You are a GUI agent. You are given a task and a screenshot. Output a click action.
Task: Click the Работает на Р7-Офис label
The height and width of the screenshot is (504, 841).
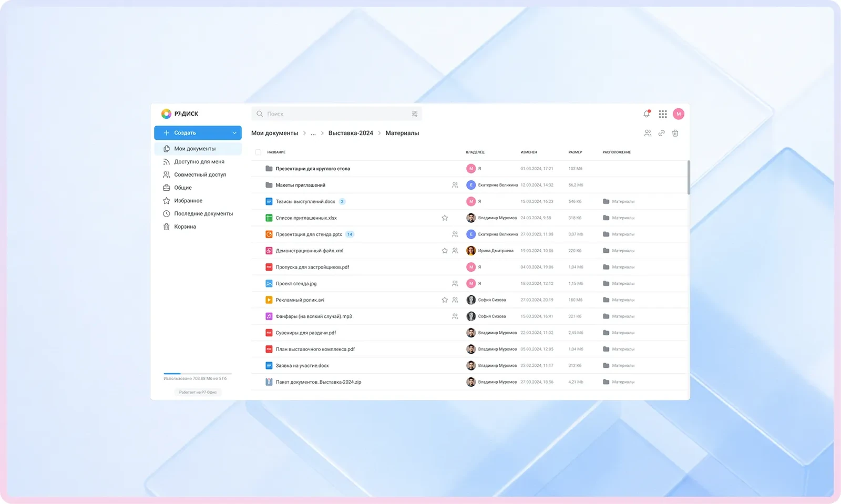(x=198, y=392)
